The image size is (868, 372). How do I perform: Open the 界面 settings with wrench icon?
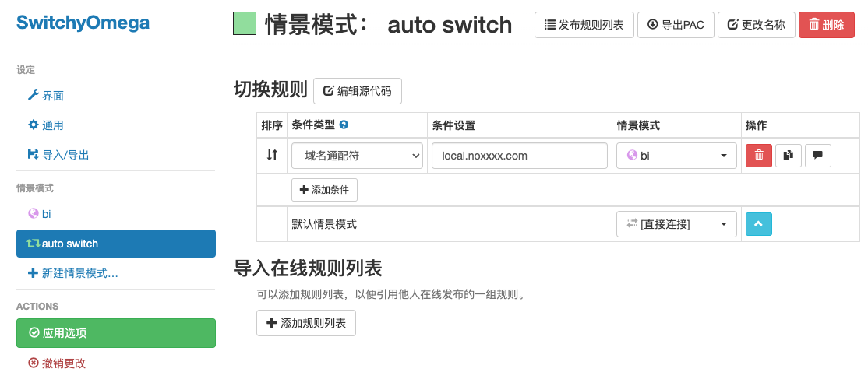(x=45, y=96)
